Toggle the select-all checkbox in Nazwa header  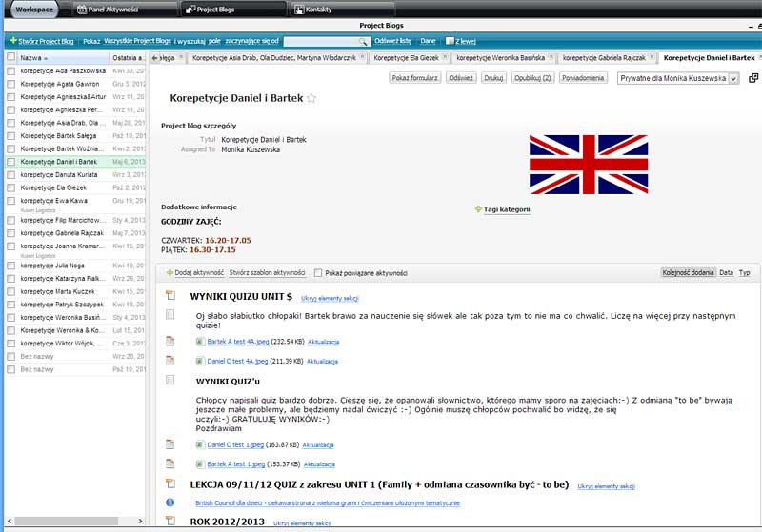click(10, 57)
